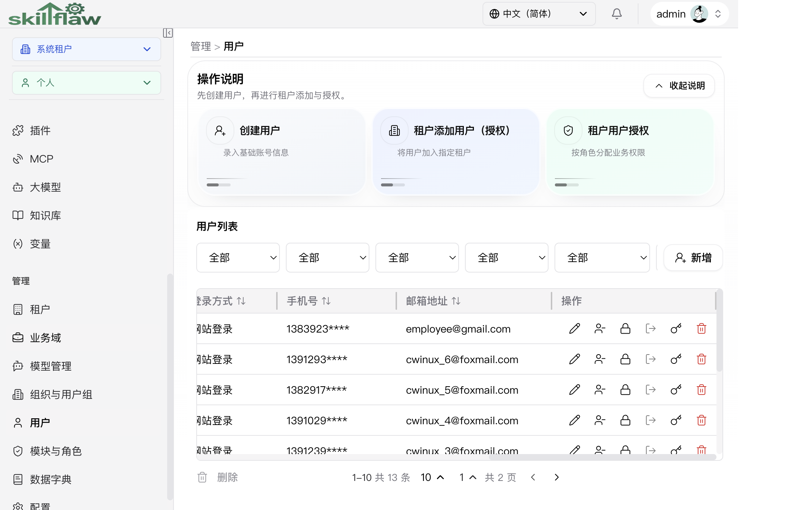Open the first 全部 filter dropdown

238,258
